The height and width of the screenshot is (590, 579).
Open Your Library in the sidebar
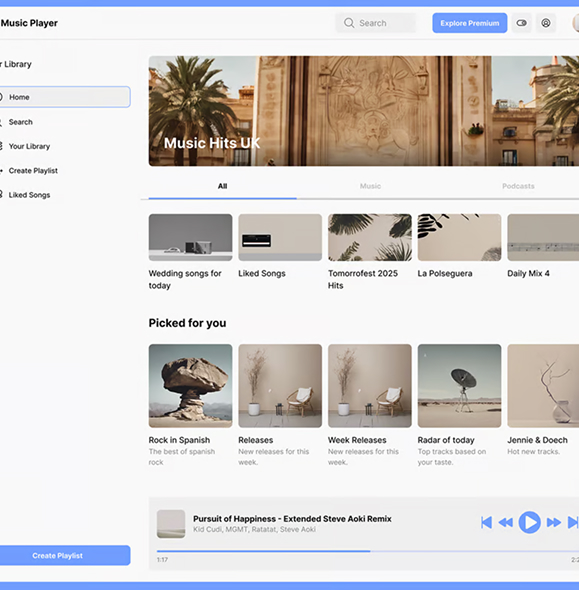29,146
